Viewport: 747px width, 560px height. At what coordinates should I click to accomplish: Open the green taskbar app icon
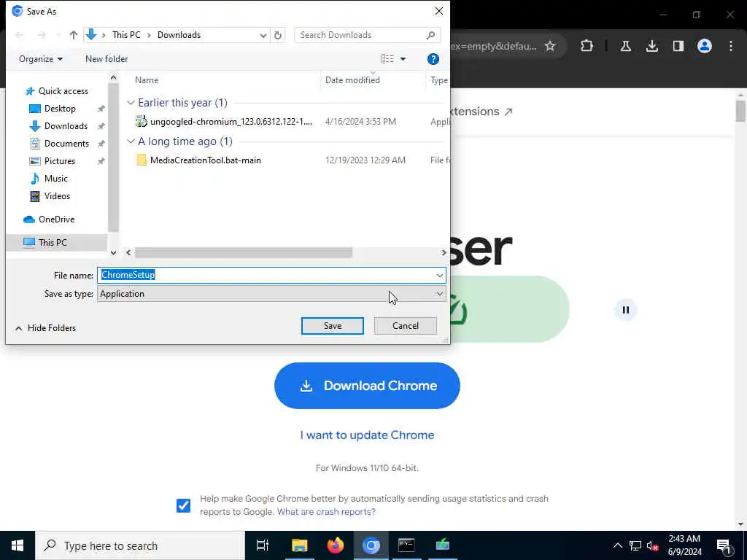tap(443, 545)
